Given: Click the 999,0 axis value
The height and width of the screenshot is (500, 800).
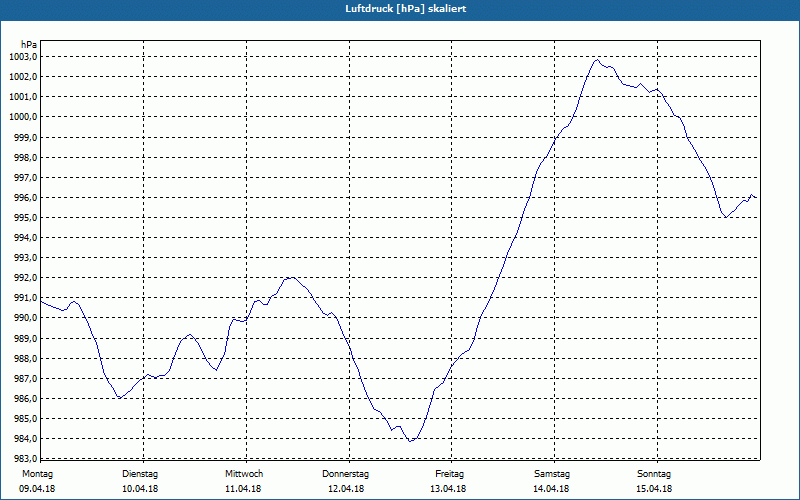Looking at the screenshot, I should coord(25,137).
